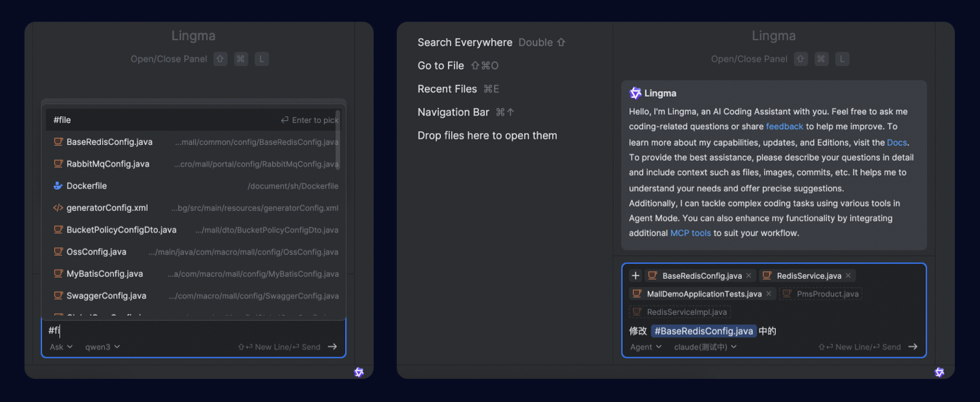Click the send arrow in the left chat input
The image size is (980, 402).
click(x=332, y=347)
